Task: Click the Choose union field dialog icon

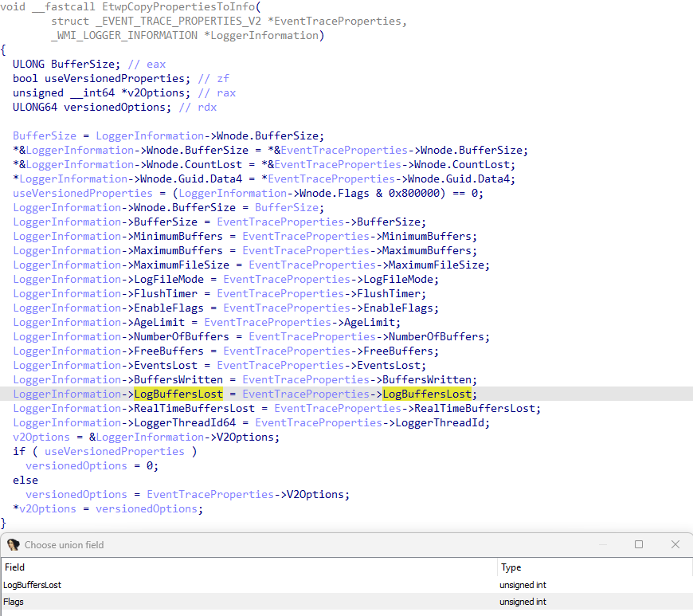Action: pos(13,544)
